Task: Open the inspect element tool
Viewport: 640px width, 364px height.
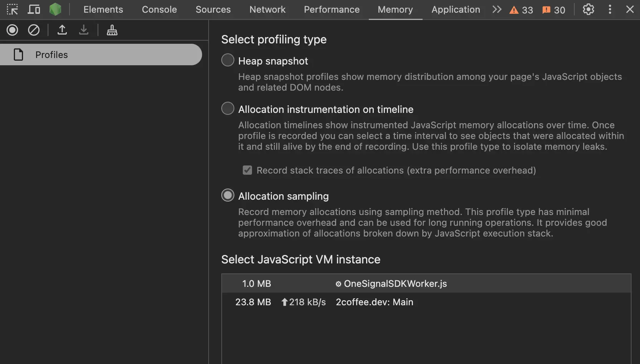Action: pos(13,9)
